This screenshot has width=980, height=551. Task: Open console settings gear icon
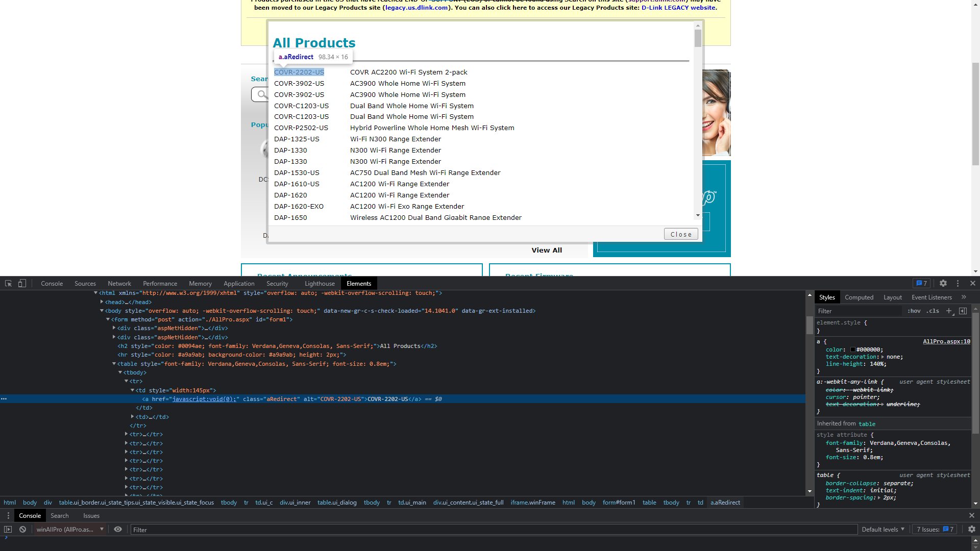click(x=972, y=530)
